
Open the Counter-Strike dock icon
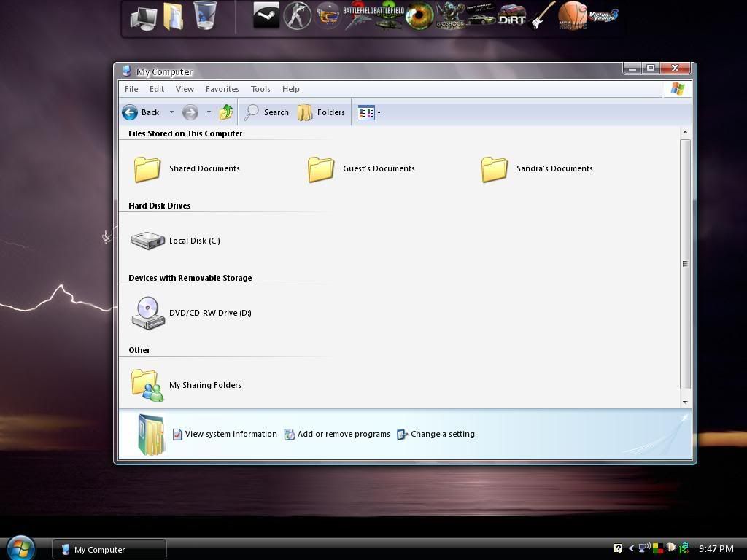click(x=297, y=16)
